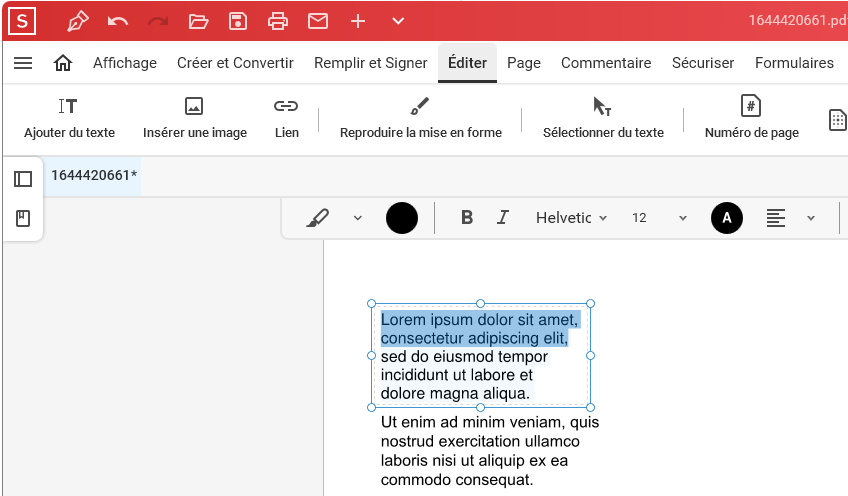
Task: Click the right-middle text box handle
Action: [591, 355]
